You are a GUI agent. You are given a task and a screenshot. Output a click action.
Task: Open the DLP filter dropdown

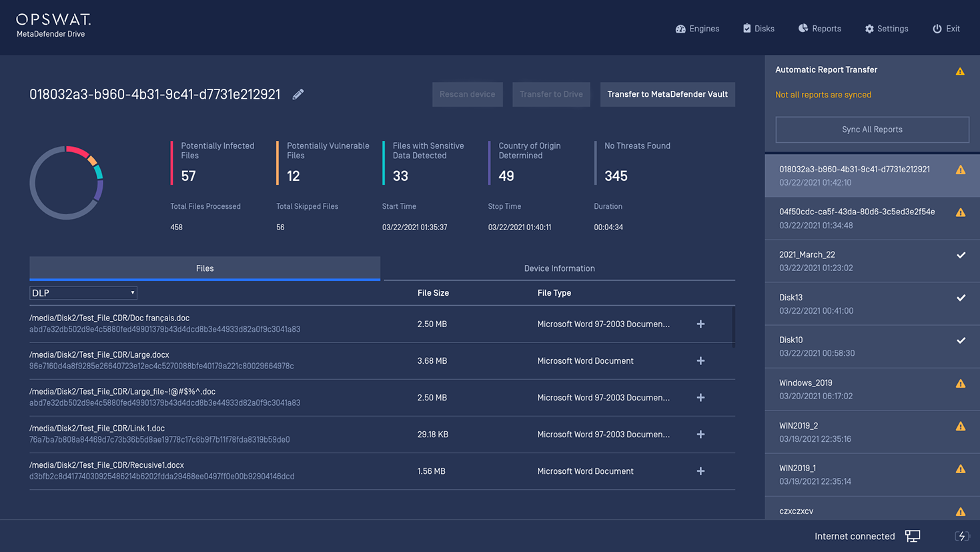[x=83, y=293]
